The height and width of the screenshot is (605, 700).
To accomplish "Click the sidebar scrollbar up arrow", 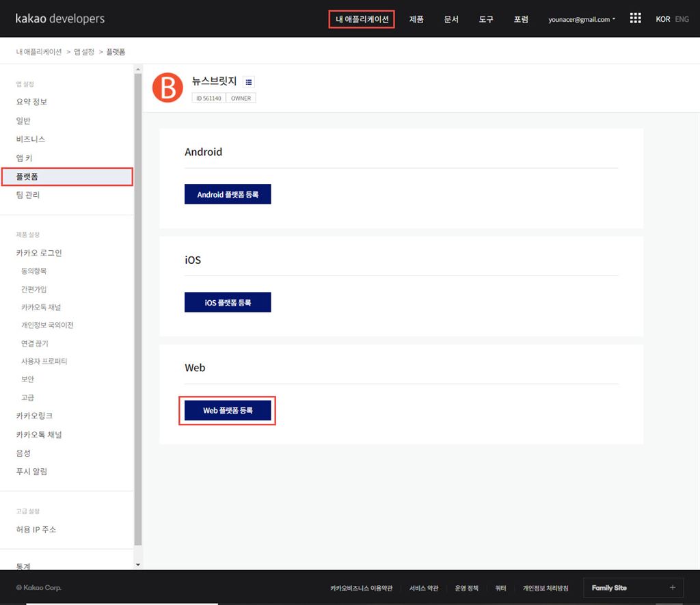I will click(138, 69).
